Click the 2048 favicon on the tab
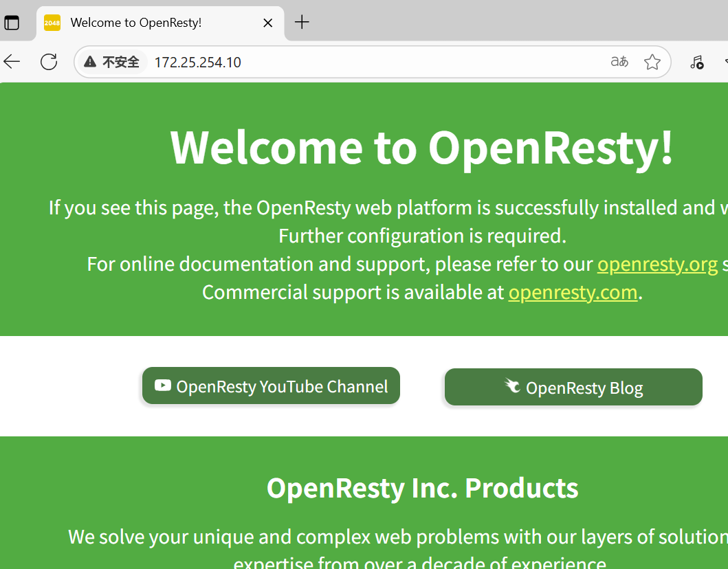Image resolution: width=728 pixels, height=569 pixels. coord(52,23)
